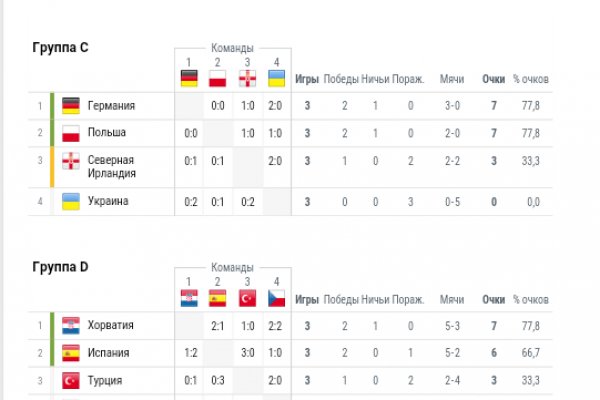Click Northern Ireland flag in Group C header

[247, 79]
